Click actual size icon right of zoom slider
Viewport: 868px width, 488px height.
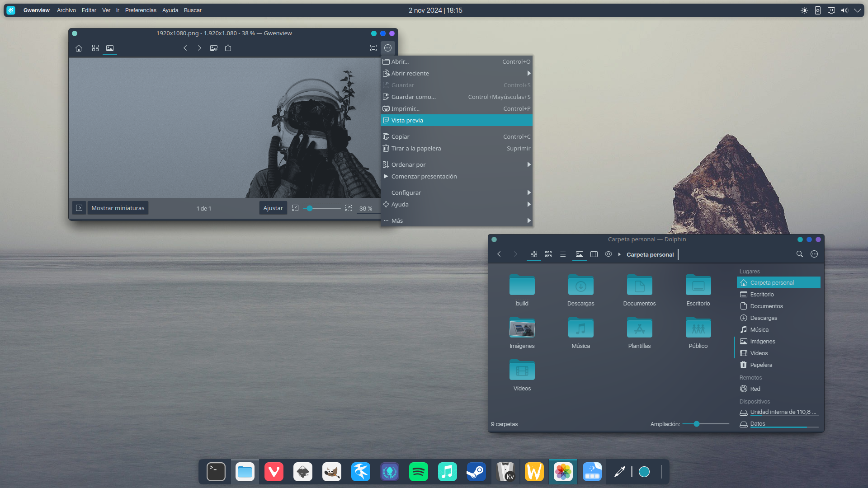click(349, 208)
